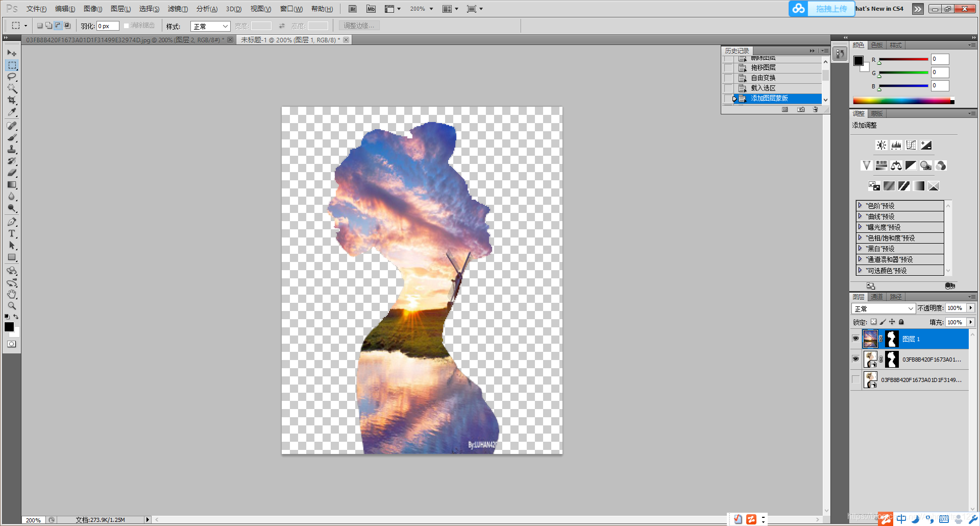Select the Pen tool
Viewport: 980px width, 526px height.
pyautogui.click(x=12, y=222)
